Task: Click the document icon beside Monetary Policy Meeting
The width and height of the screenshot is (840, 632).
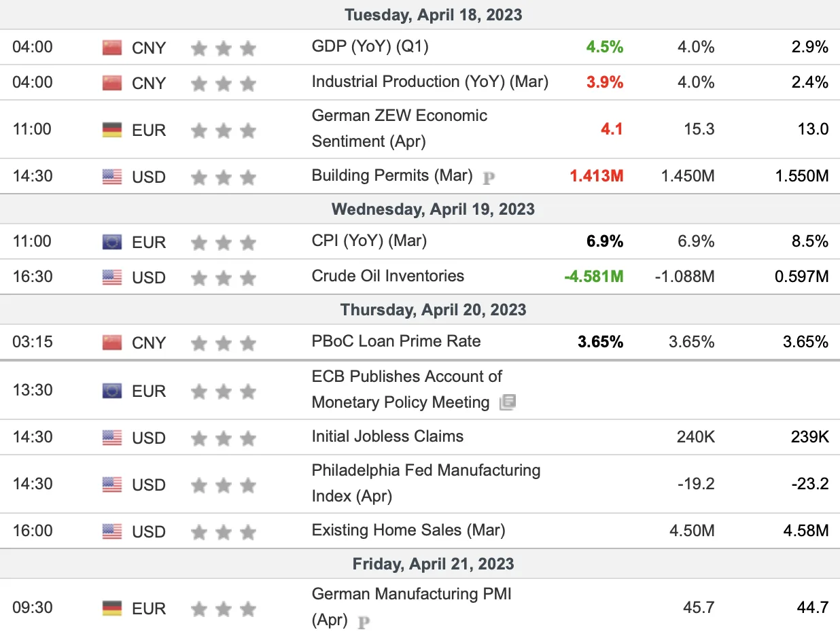Action: tap(508, 403)
